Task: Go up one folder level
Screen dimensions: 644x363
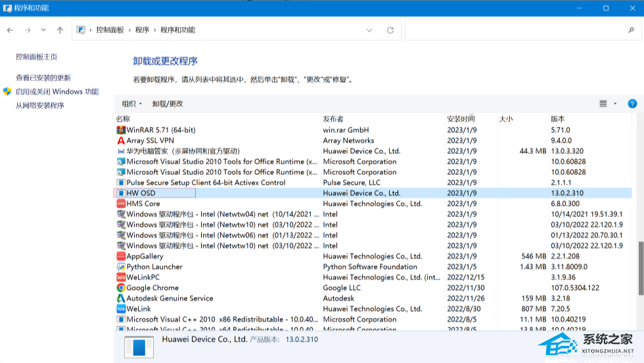Action: tap(60, 30)
